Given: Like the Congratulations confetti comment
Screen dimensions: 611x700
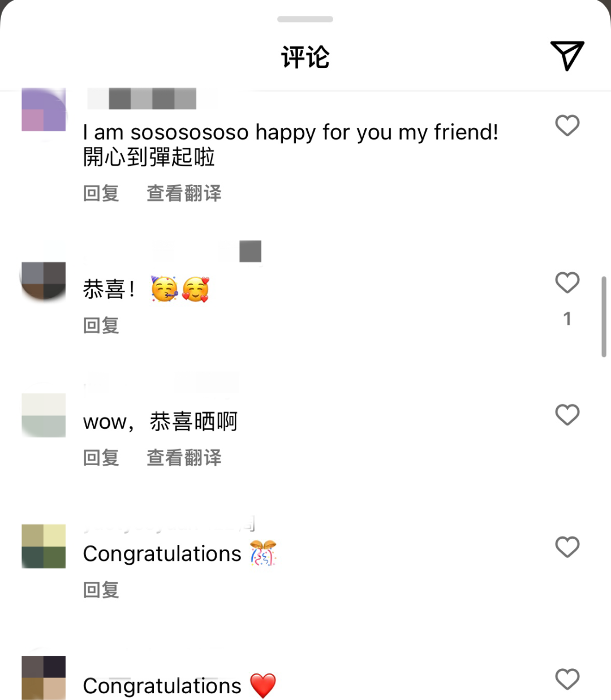Looking at the screenshot, I should [567, 547].
